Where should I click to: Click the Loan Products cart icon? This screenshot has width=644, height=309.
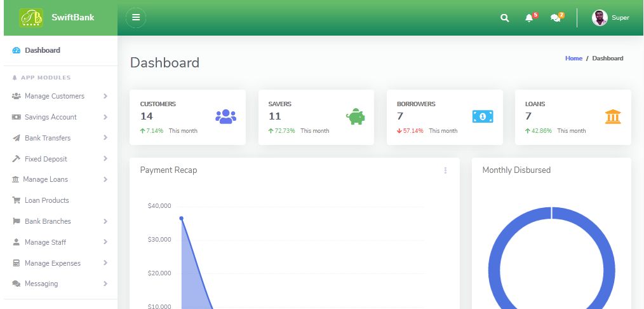(16, 200)
